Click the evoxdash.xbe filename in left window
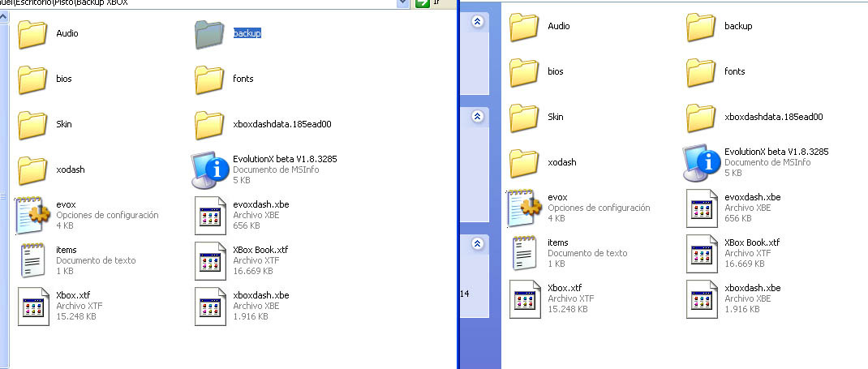 pyautogui.click(x=260, y=204)
